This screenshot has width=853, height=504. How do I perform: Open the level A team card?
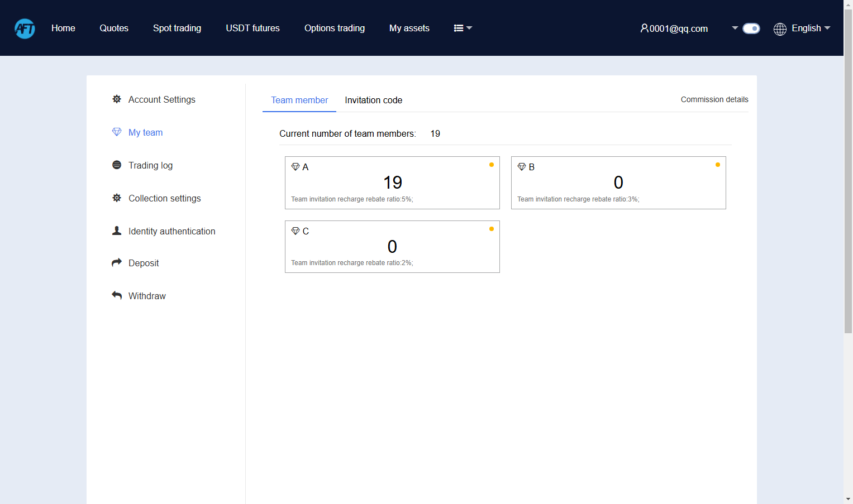click(x=392, y=183)
